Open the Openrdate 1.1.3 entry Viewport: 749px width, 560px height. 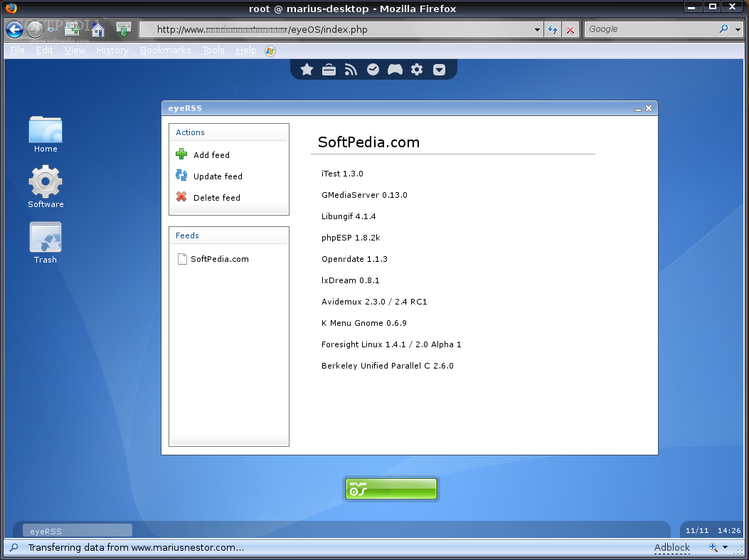point(354,259)
